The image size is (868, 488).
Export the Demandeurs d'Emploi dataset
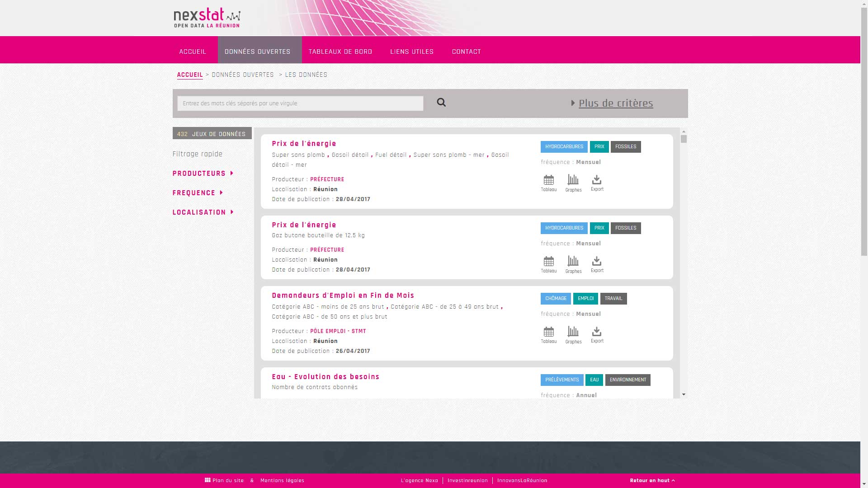click(x=597, y=335)
